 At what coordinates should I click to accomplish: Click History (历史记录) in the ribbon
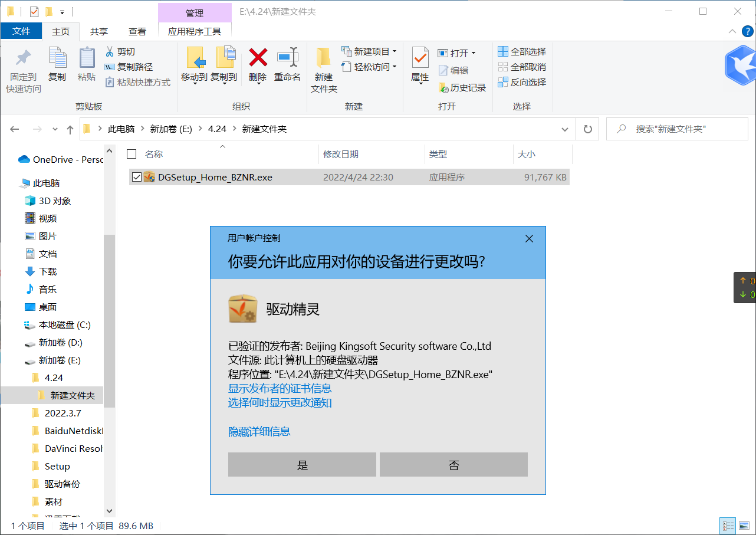[x=462, y=87]
